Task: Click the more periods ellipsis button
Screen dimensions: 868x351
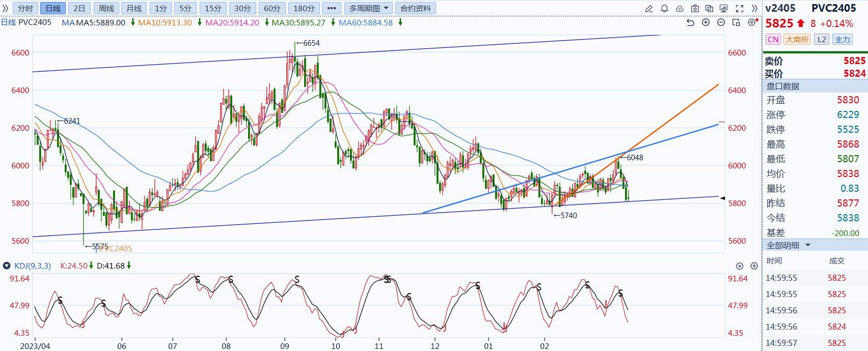Action: pos(331,8)
